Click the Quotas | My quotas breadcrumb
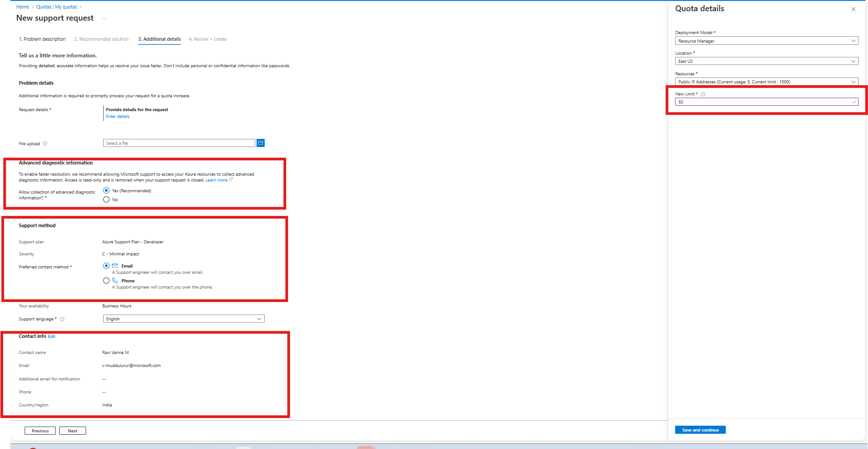Screen dimensions: 868x449 click(x=57, y=7)
